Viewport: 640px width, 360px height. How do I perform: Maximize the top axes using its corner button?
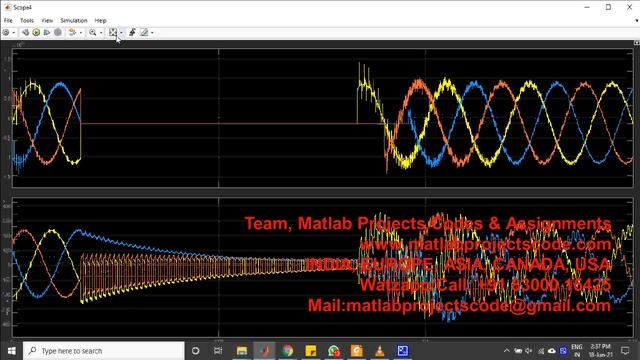tap(636, 43)
